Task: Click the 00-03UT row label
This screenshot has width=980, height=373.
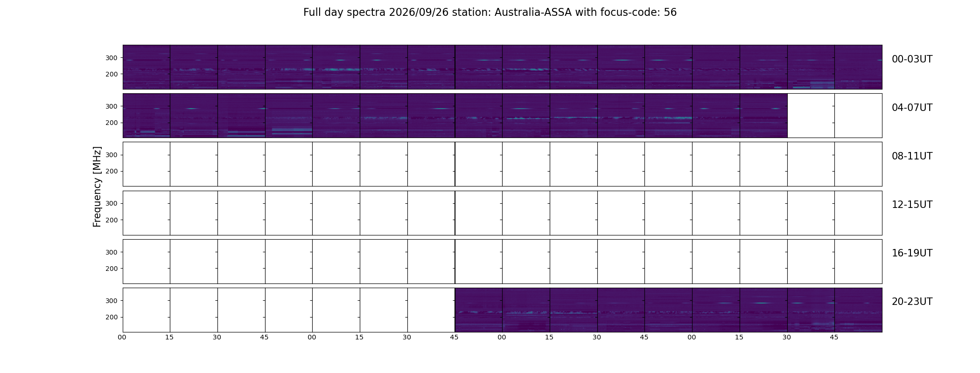Action: tap(912, 59)
